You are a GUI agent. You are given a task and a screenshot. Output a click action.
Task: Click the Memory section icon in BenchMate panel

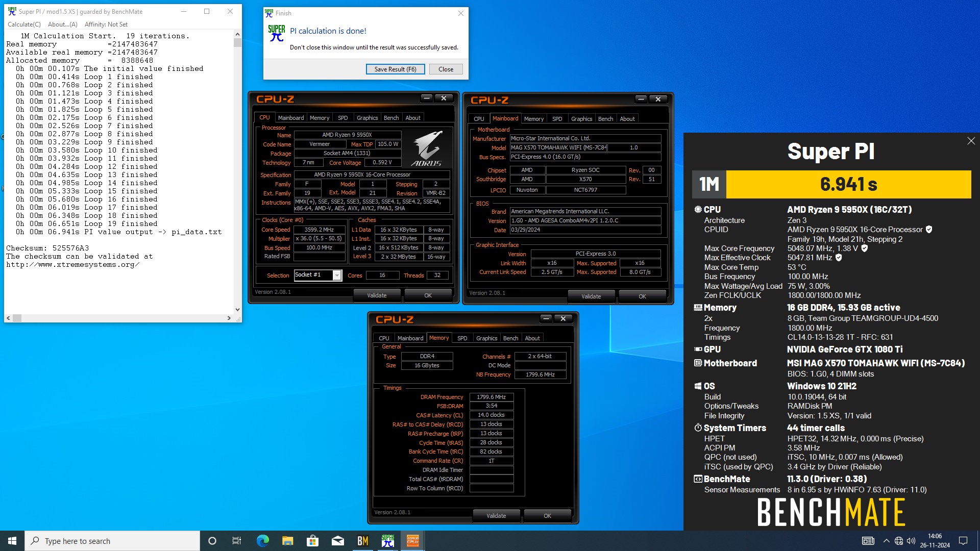click(698, 308)
